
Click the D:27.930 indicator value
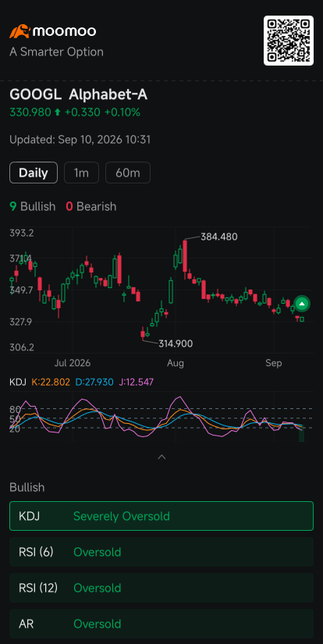tap(94, 382)
